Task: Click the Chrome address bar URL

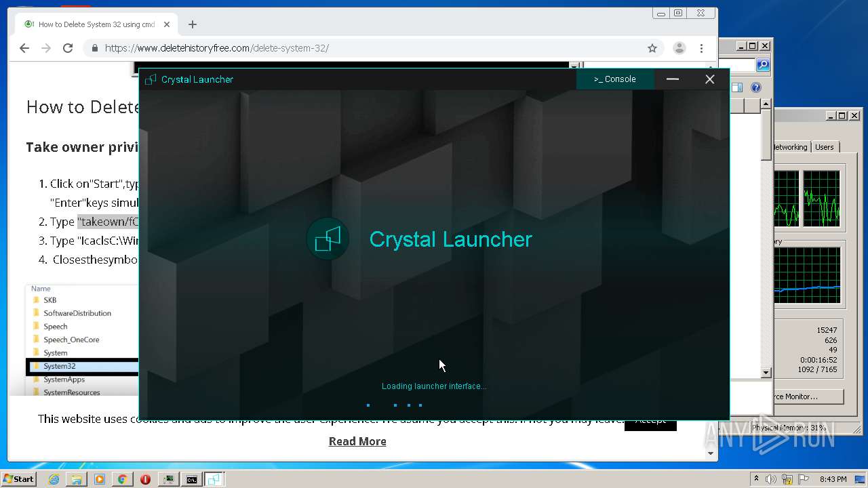Action: [217, 48]
